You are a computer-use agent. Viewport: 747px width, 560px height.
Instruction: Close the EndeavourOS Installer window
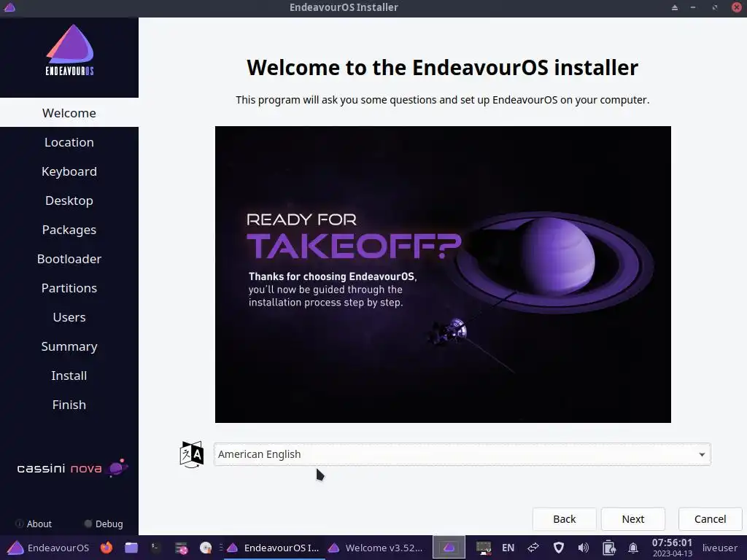click(x=737, y=7)
